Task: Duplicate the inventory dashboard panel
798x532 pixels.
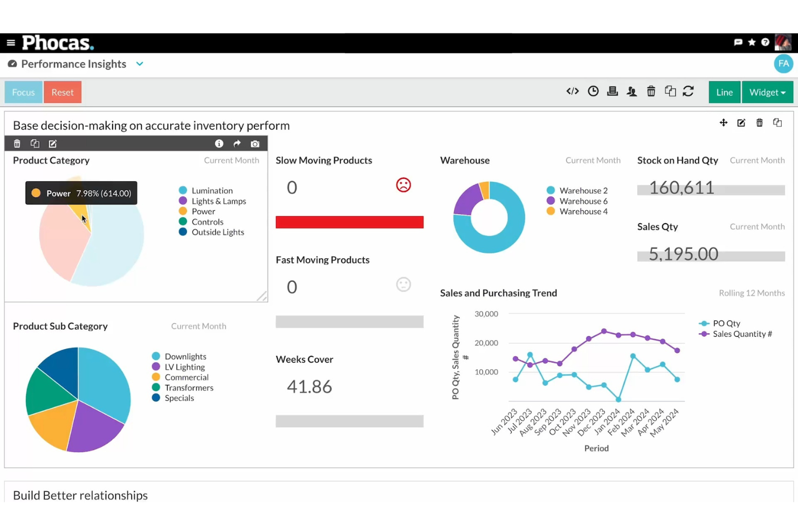Action: click(778, 122)
